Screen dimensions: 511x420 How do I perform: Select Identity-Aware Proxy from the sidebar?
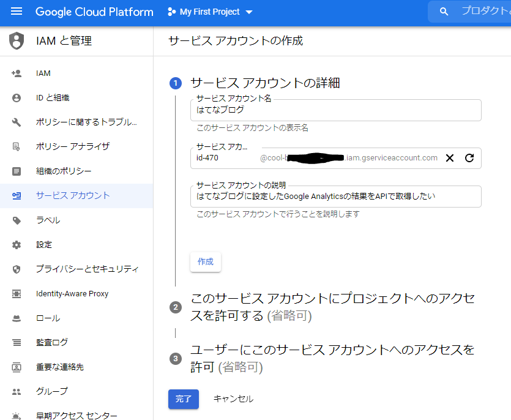pos(70,293)
